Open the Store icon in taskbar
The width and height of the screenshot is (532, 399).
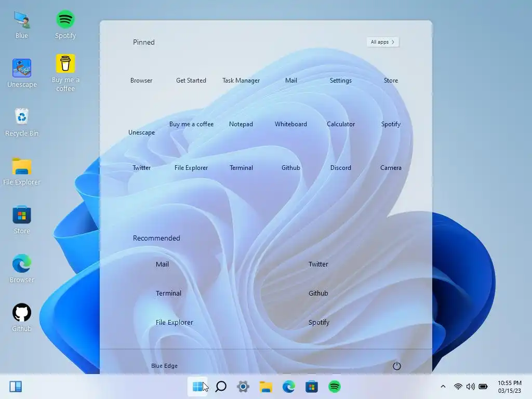(x=312, y=387)
